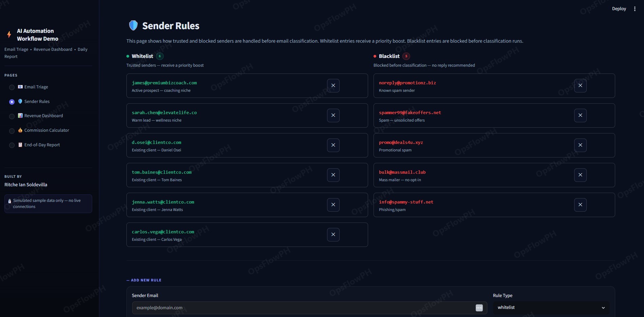644x317 pixels.
Task: Select End-of-Day Report radio option
Action: [12, 145]
